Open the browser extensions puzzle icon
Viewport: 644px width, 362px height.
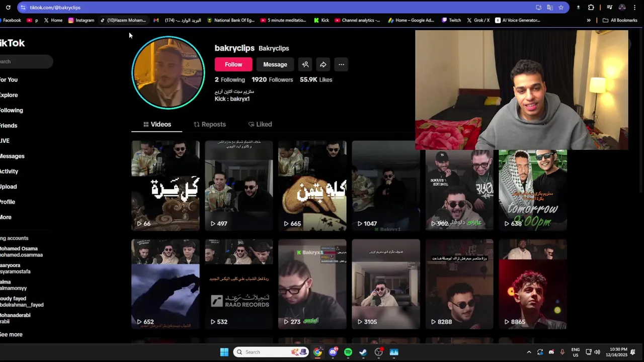[591, 8]
